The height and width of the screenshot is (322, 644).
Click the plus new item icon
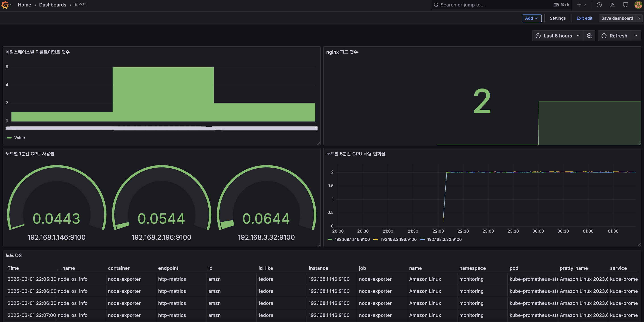(579, 5)
